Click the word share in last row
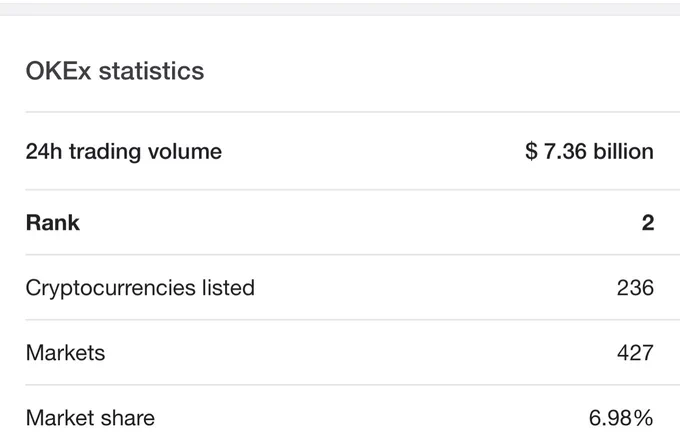Viewport: 680px width, 446px height. pyautogui.click(x=127, y=418)
